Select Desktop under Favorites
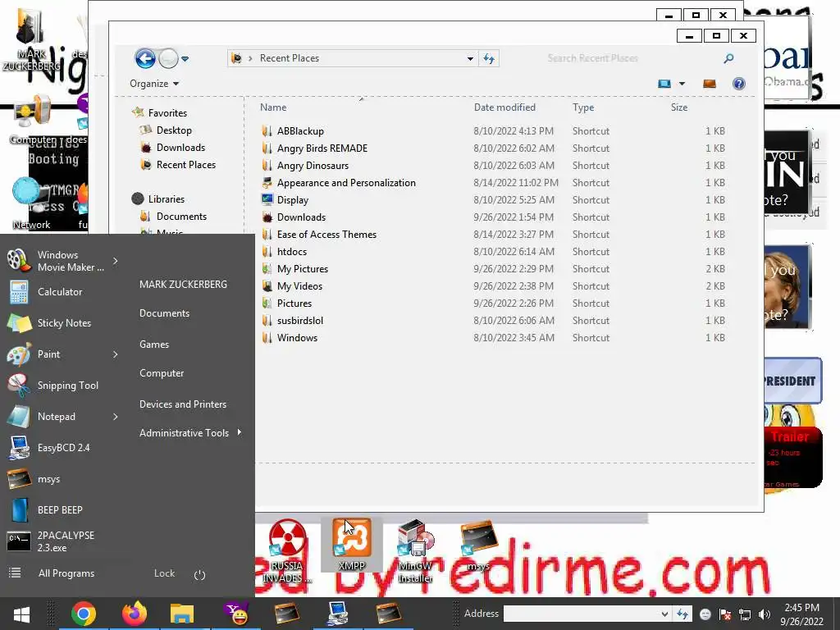The width and height of the screenshot is (840, 630). pyautogui.click(x=174, y=130)
